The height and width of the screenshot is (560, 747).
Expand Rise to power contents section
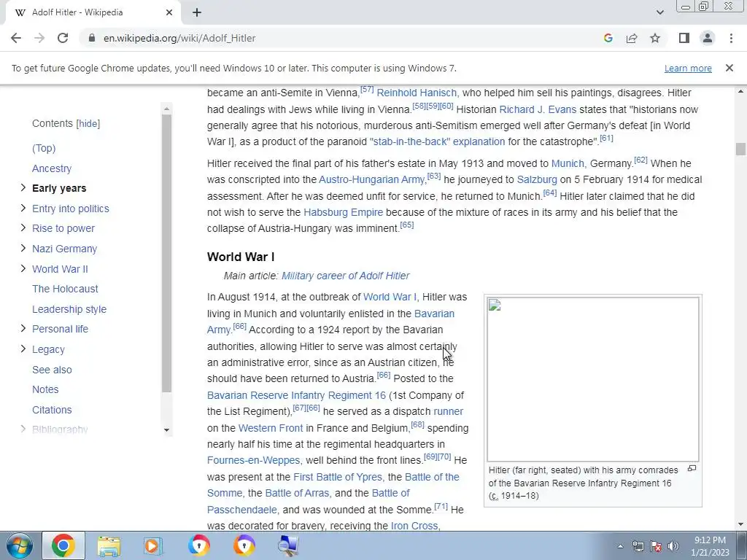(x=23, y=228)
